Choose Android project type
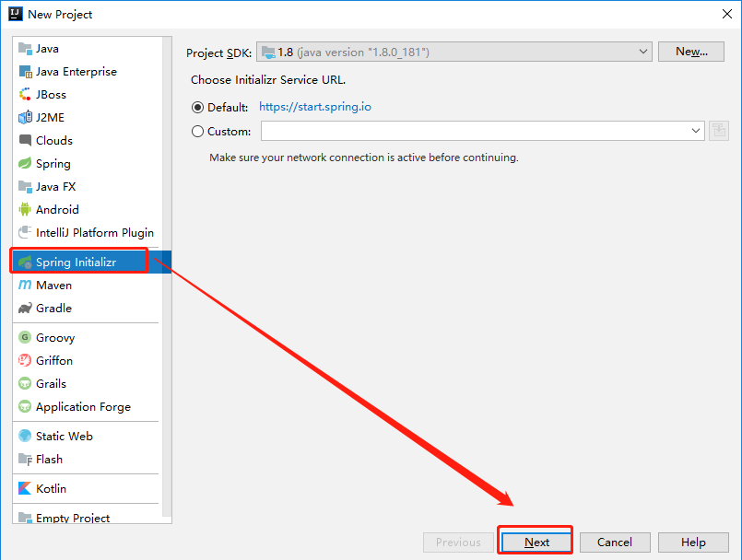742x560 pixels. point(86,209)
